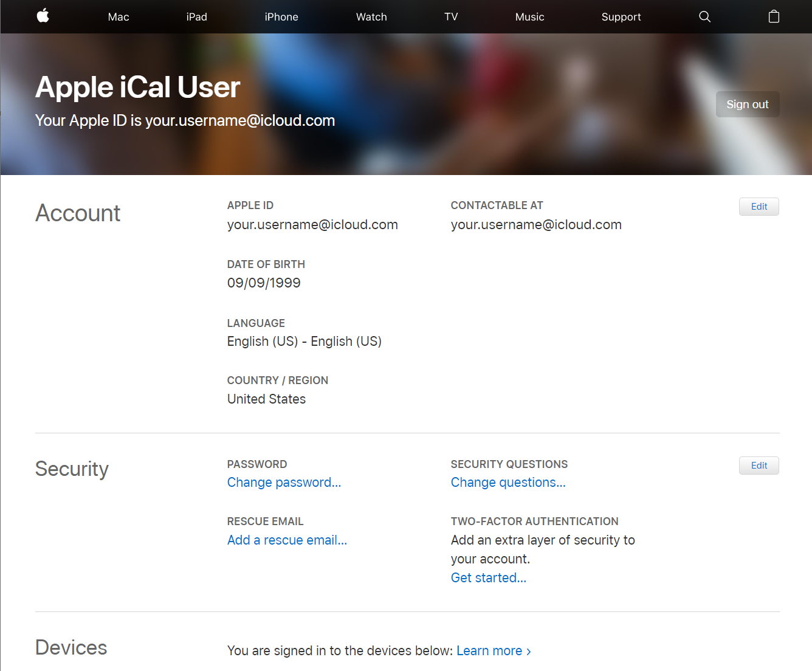
Task: Click the date of birth value 09/09/1999
Action: 264,283
